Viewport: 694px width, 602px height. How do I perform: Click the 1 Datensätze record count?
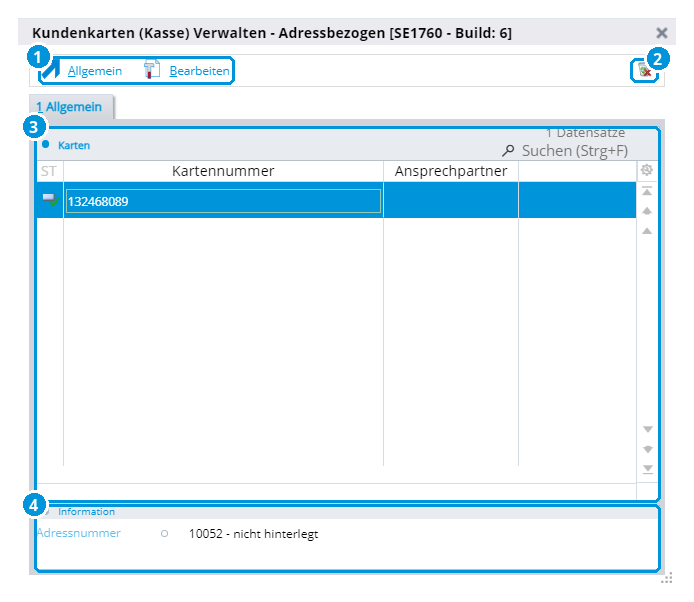tap(585, 132)
